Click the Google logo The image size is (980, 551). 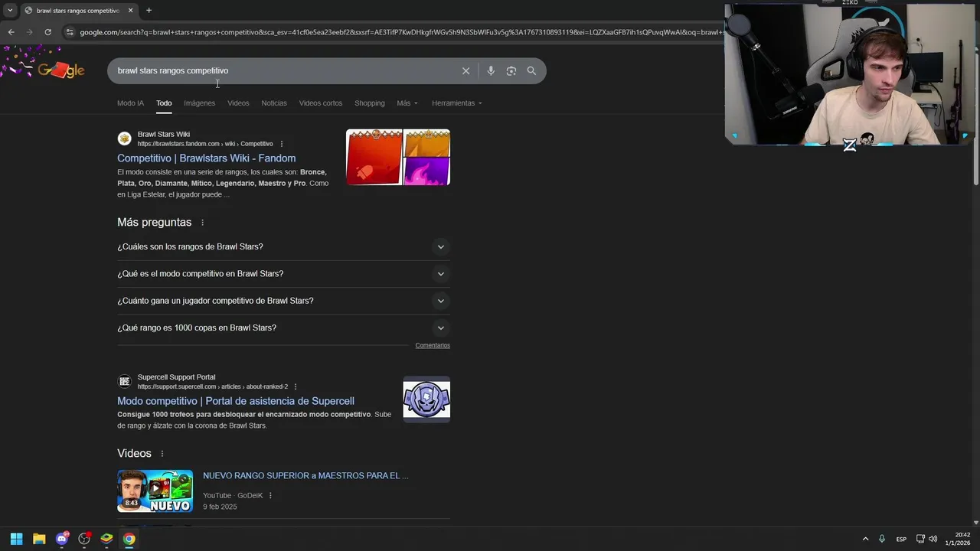pyautogui.click(x=60, y=70)
